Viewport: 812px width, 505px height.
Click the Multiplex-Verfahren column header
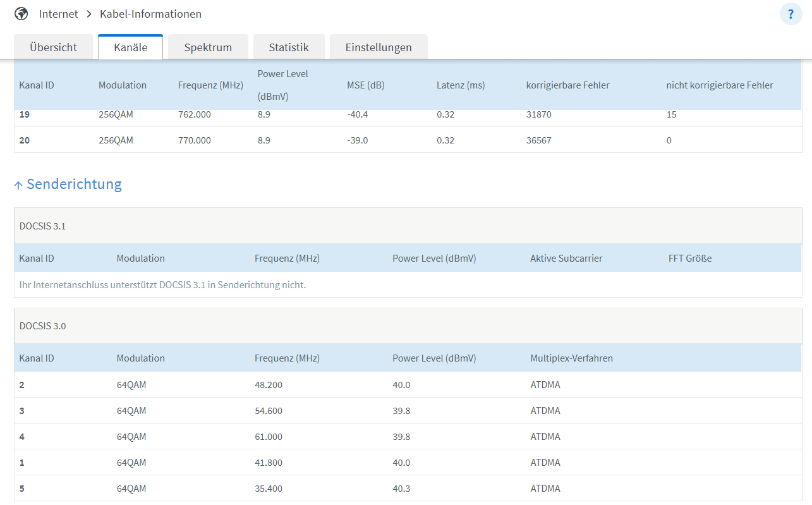click(x=571, y=358)
